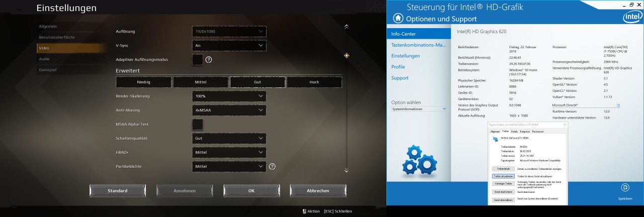Open help for Adaptiver Auflösungsmodus
The height and width of the screenshot is (217, 644).
[x=208, y=60]
